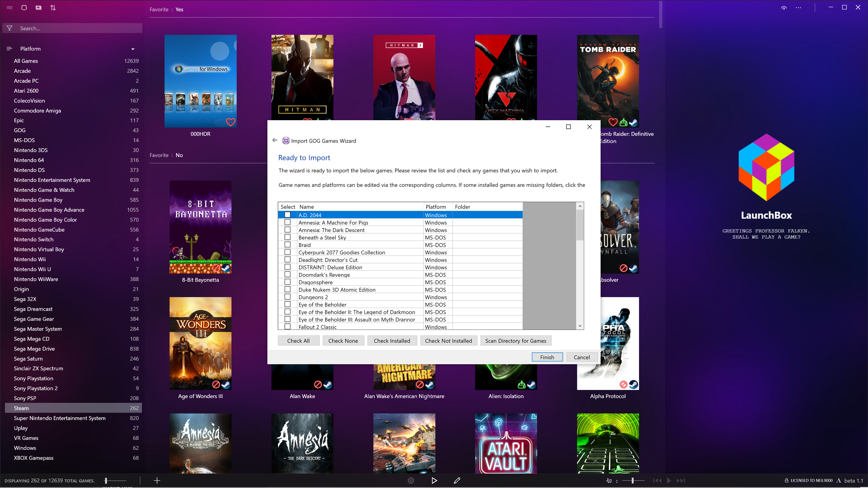Screen dimensions: 868x488
Task: Click the Check None button
Action: click(343, 340)
